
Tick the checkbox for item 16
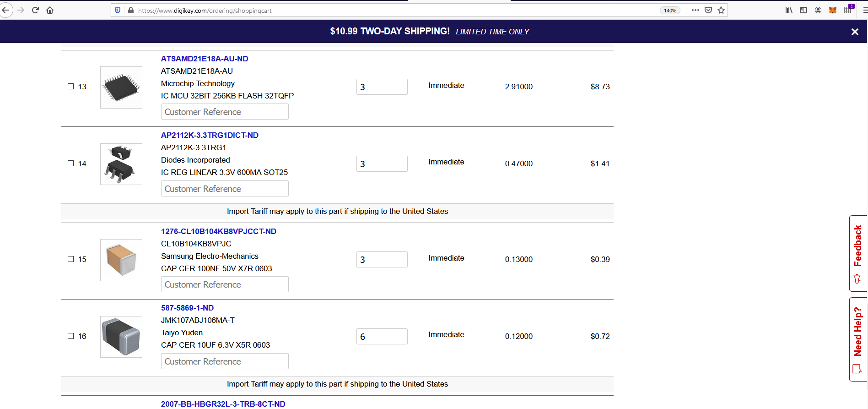[x=70, y=336]
